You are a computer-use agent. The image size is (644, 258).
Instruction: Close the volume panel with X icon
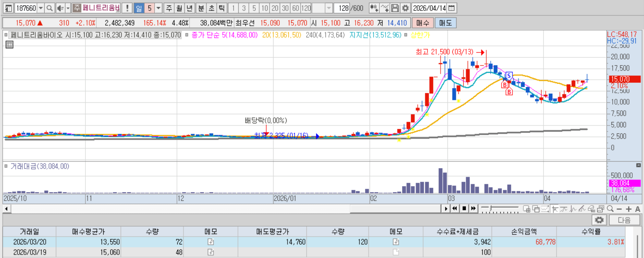[x=639, y=165]
